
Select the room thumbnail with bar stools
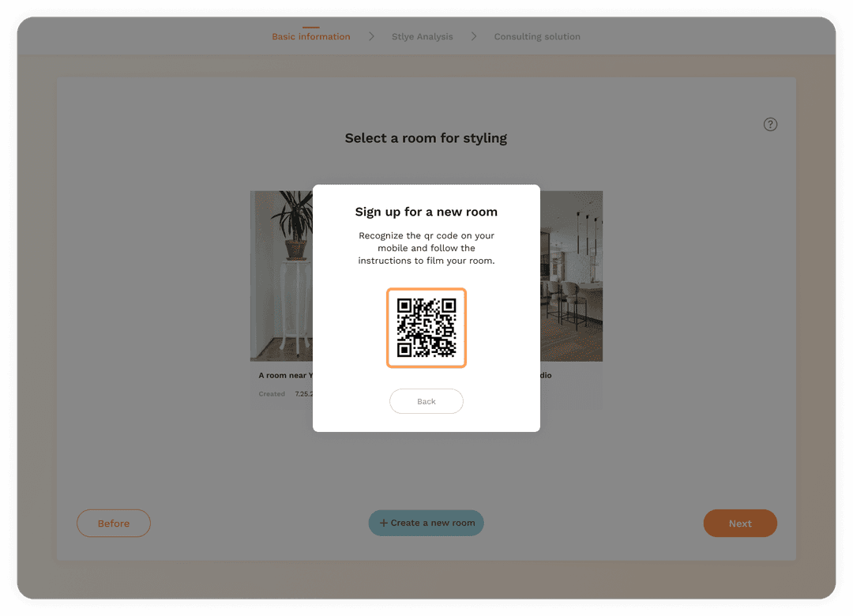571,276
